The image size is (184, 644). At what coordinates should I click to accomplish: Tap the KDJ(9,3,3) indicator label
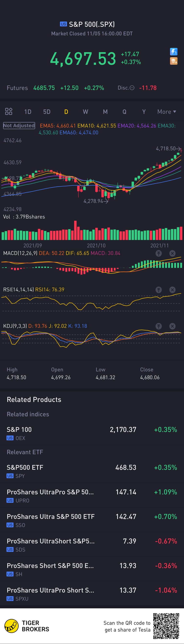click(x=15, y=326)
